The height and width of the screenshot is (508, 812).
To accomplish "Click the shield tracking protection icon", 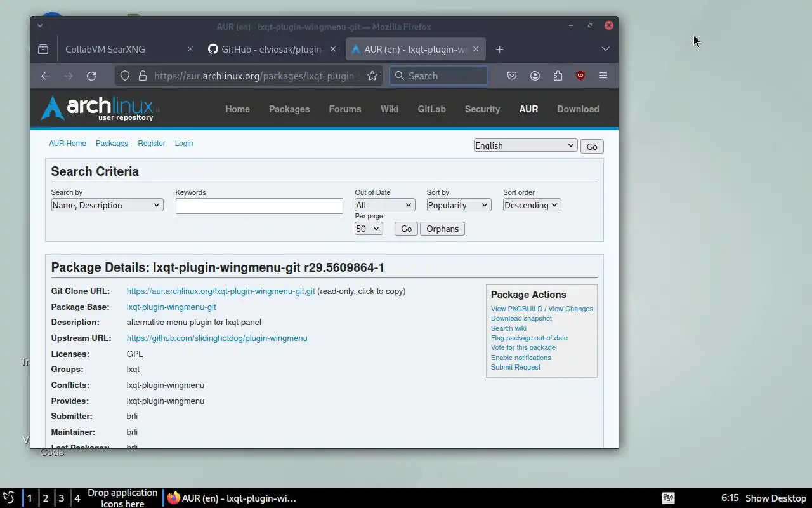I will (125, 76).
